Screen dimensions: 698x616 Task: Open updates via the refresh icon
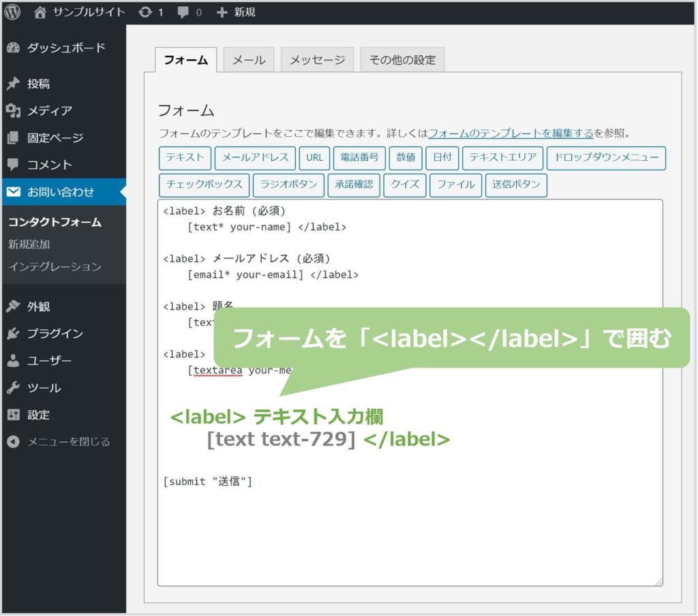[x=145, y=12]
